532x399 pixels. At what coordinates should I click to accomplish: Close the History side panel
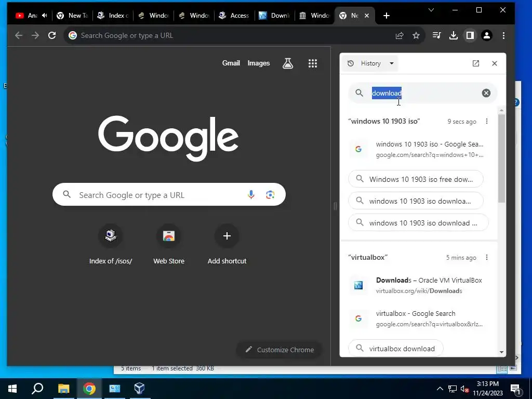click(495, 63)
